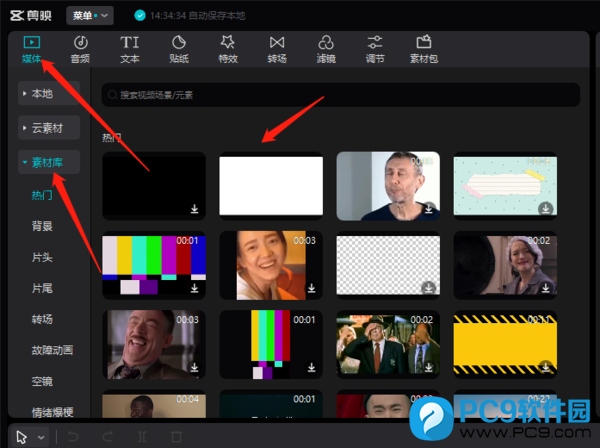Open the 菜单 menu dropdown
Viewport: 600px width, 448px height.
tap(90, 15)
